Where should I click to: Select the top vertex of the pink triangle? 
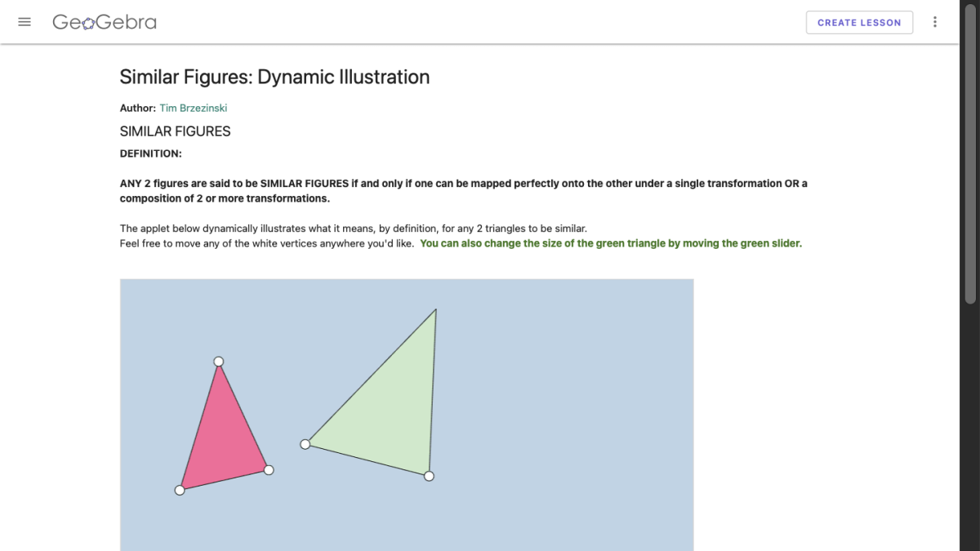point(218,360)
